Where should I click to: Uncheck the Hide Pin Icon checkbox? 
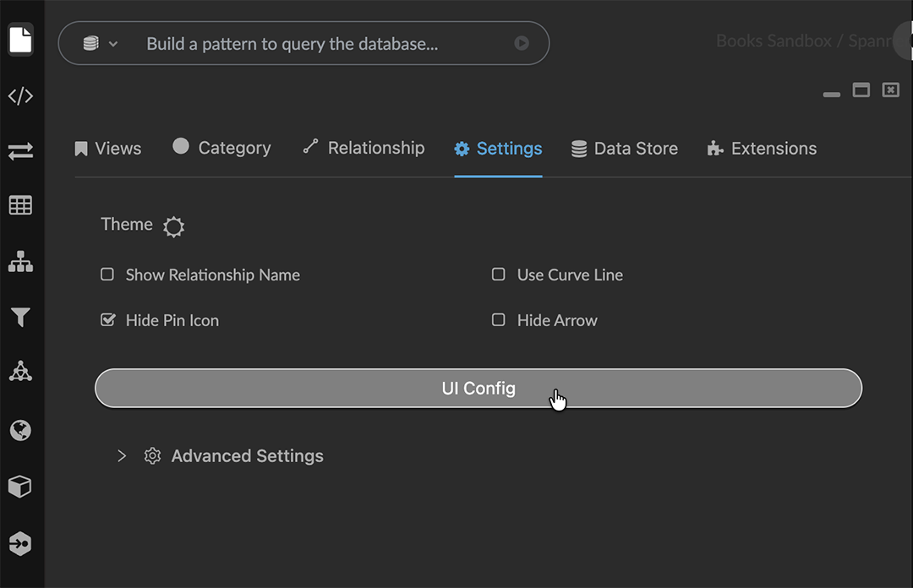pos(107,320)
